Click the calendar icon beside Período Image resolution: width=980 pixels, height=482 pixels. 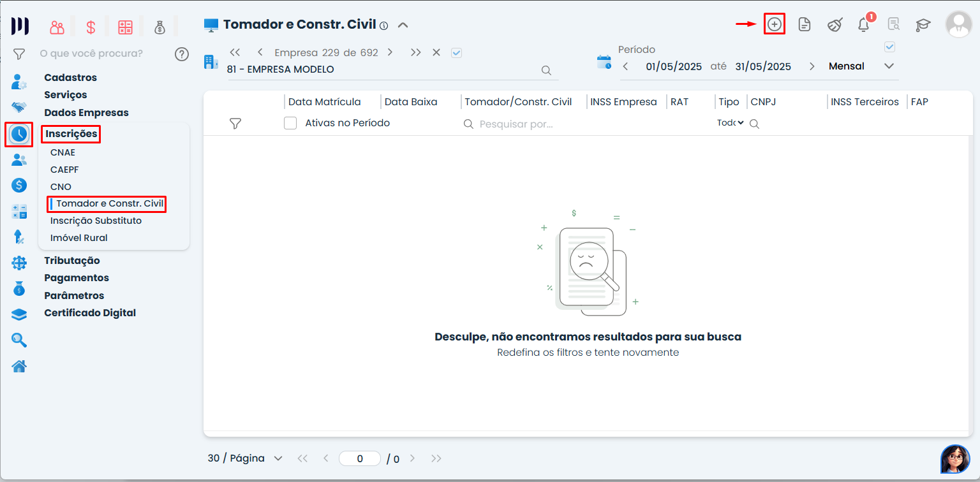604,62
